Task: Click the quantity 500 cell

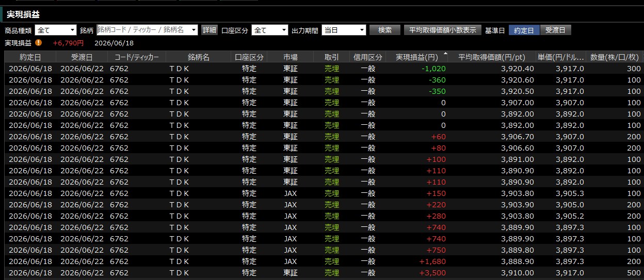Action: point(633,273)
